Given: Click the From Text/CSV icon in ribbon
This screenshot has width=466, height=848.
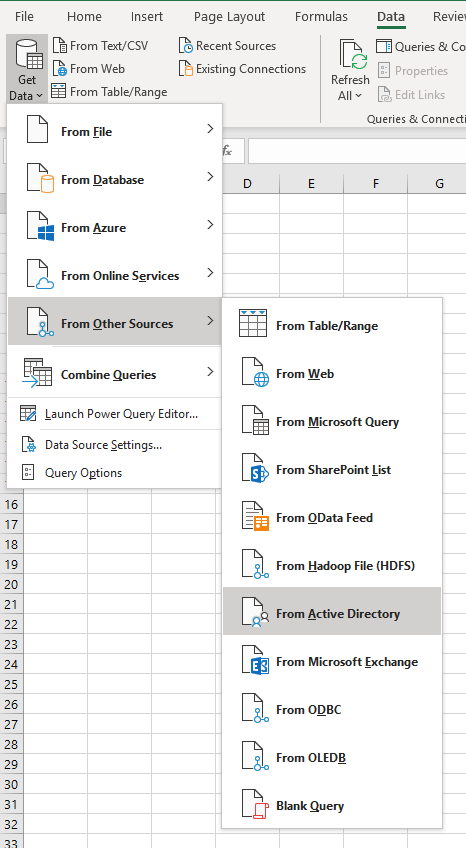Looking at the screenshot, I should 60,45.
